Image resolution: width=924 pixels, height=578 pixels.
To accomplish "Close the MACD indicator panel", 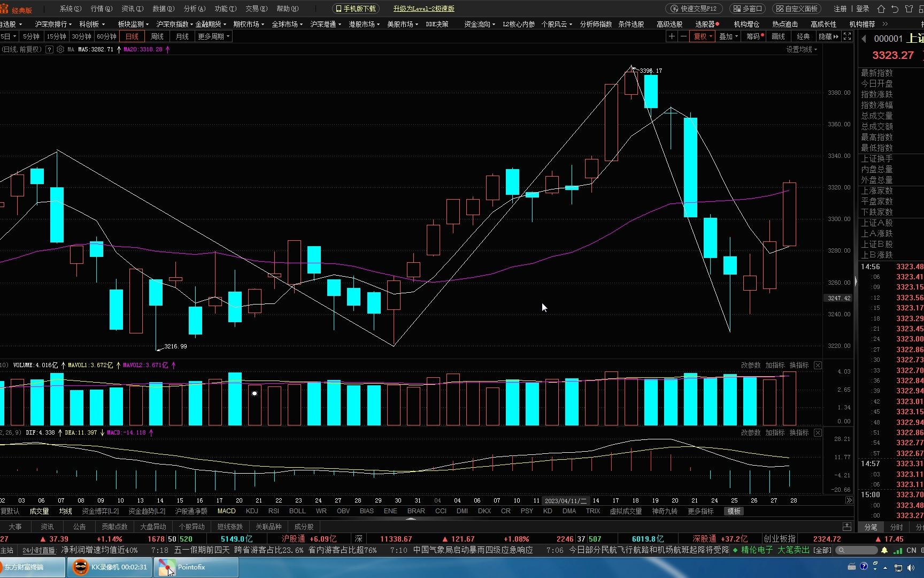I will coord(818,432).
